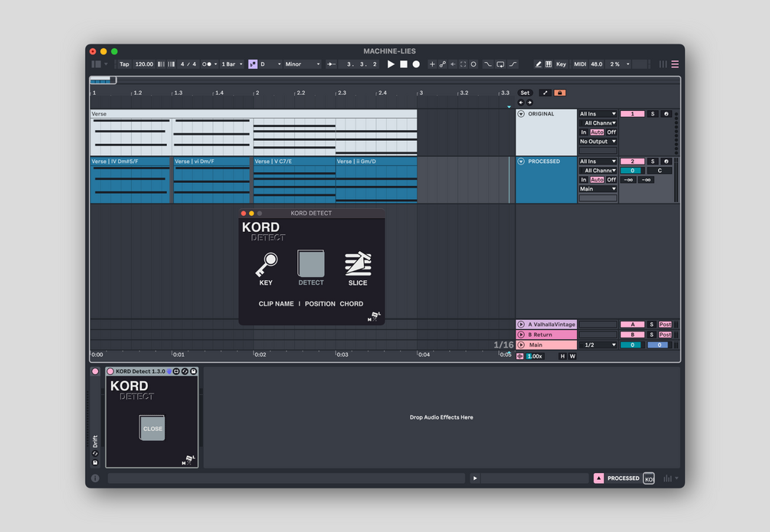This screenshot has width=770, height=532.
Task: Click the Stop button in transport
Action: pyautogui.click(x=404, y=64)
